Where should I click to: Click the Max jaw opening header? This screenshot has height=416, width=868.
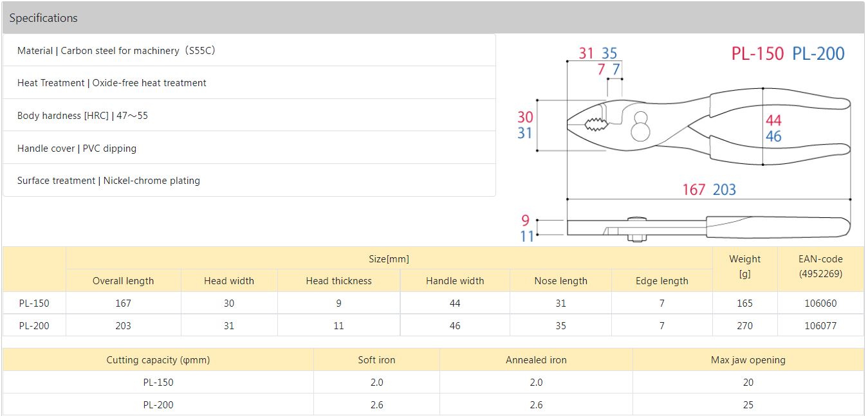748,359
